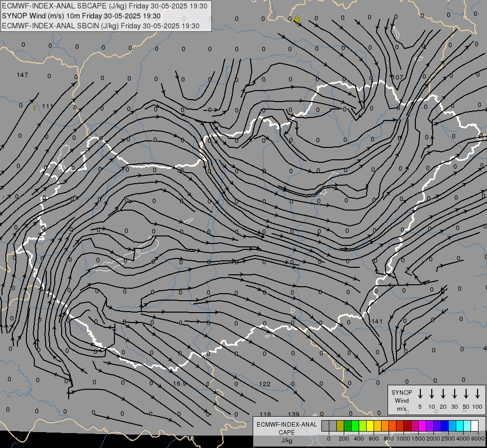Click the 200 tick label on CAPE scale
The width and height of the screenshot is (487, 448).
(x=344, y=439)
